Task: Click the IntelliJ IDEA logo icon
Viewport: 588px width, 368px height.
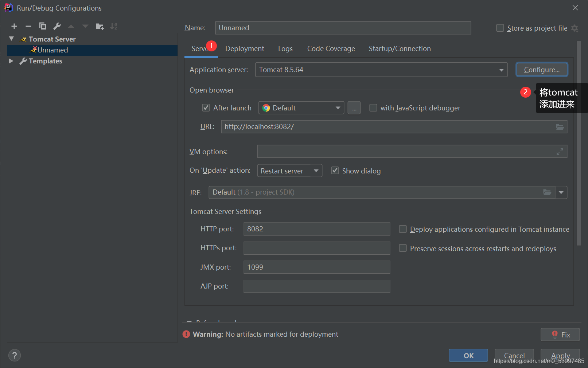Action: [9, 8]
